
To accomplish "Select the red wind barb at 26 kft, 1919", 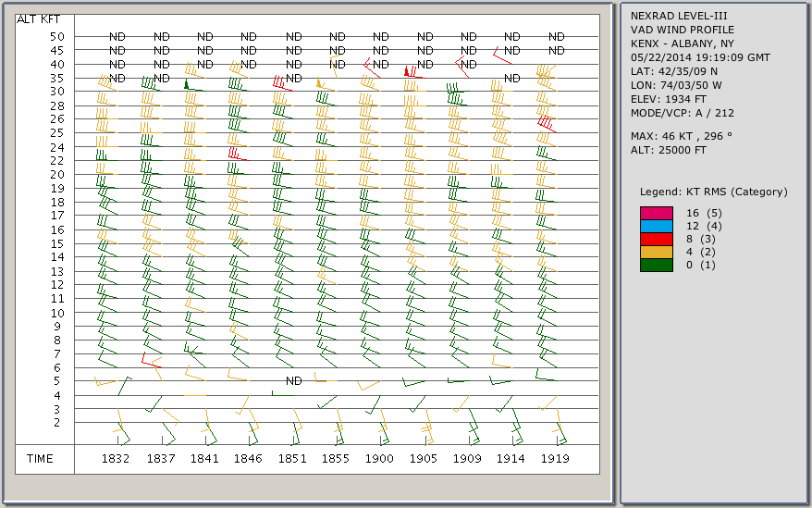I will pyautogui.click(x=547, y=123).
